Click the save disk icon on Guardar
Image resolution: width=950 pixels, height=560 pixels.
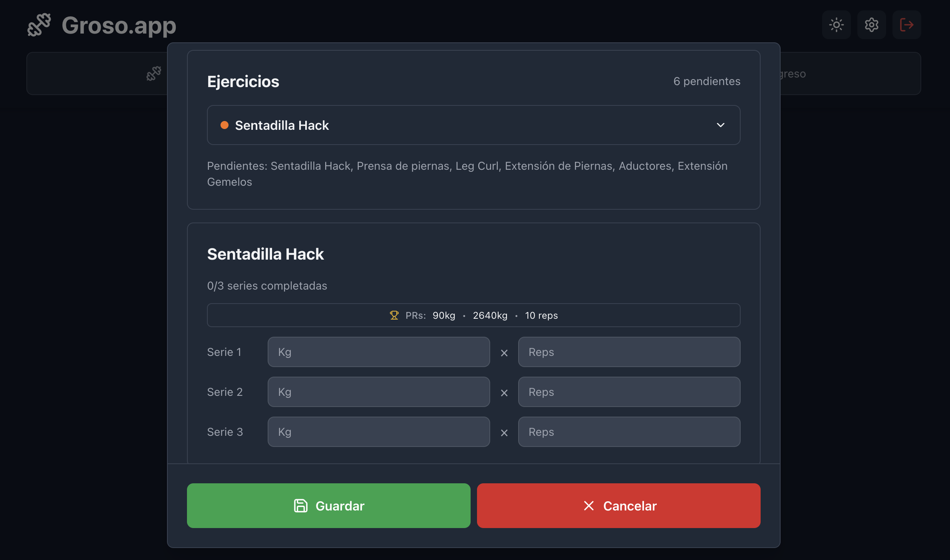[x=300, y=506]
